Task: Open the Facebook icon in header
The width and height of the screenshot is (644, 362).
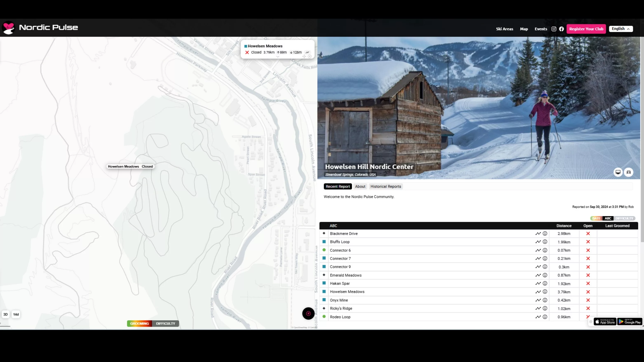Action: point(562,29)
